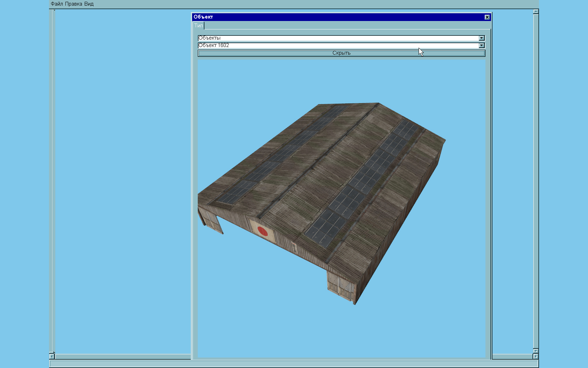Click the horizontal scrollbar right arrow
Image resolution: width=588 pixels, height=368 pixels.
pos(535,356)
